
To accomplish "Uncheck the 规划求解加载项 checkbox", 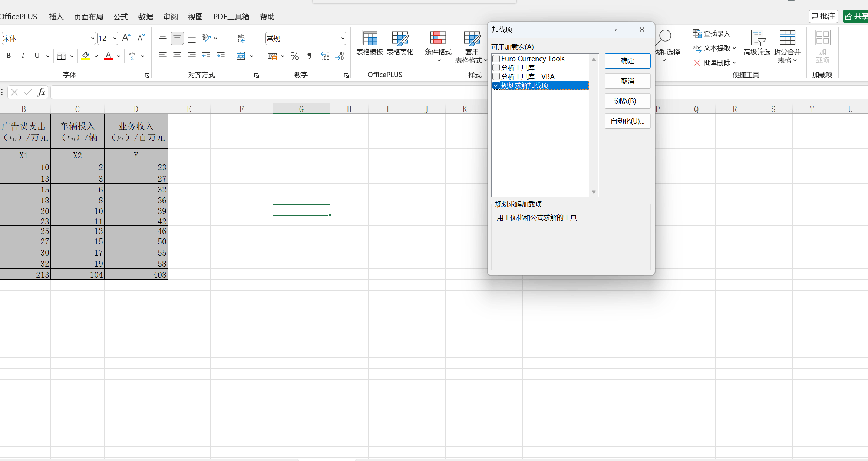I will (496, 86).
